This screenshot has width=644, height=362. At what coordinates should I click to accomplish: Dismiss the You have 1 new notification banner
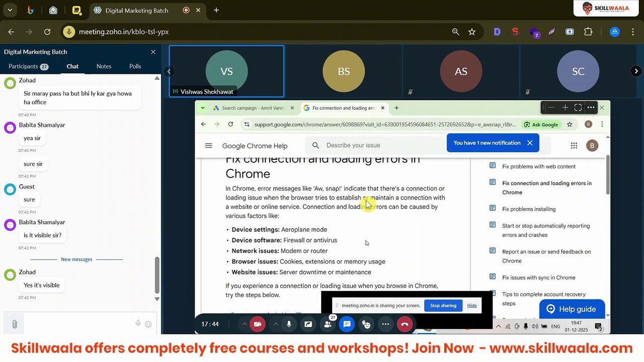530,143
